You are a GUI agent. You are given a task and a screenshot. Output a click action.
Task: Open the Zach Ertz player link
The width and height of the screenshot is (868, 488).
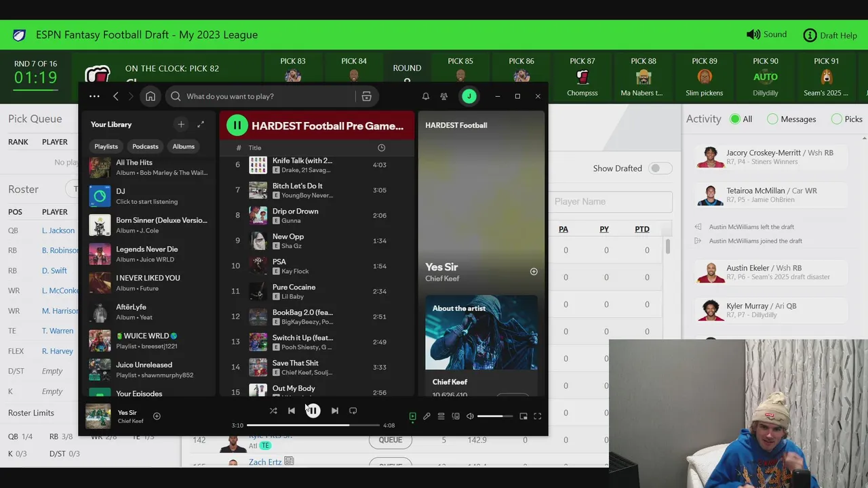pyautogui.click(x=265, y=462)
